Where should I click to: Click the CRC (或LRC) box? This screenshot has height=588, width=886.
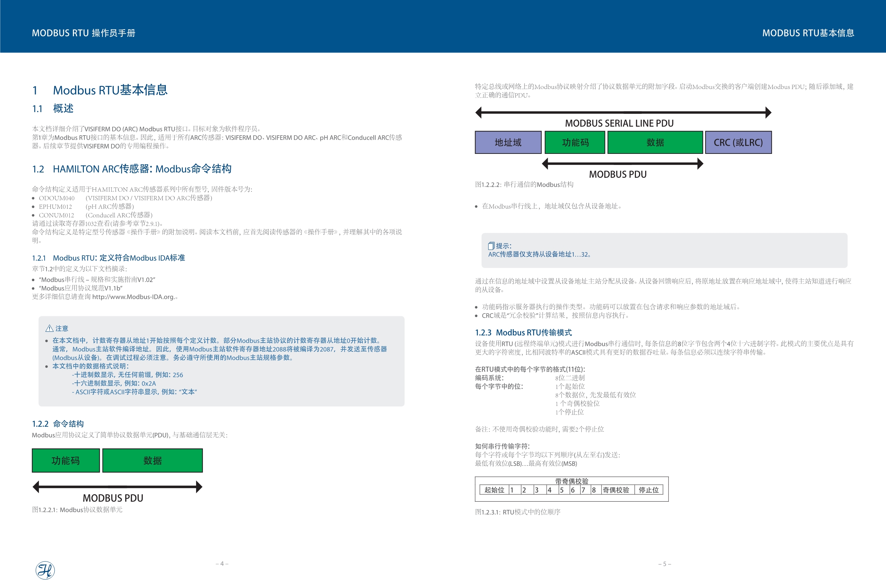pos(738,142)
